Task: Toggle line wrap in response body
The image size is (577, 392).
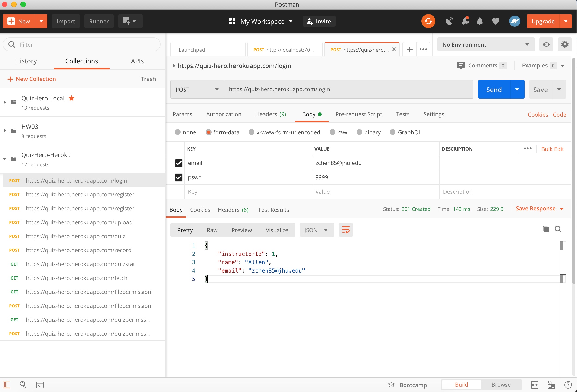Action: (346, 230)
